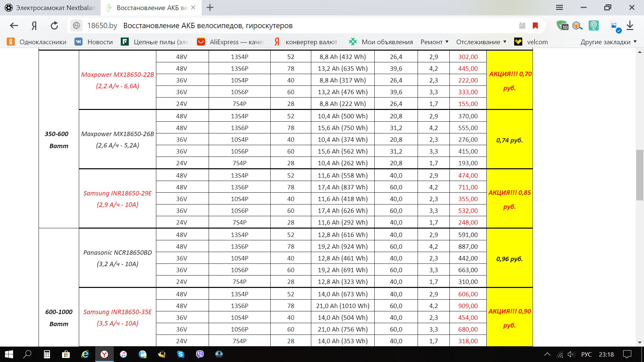Open the clock showing 23:18
This screenshot has width=644, height=362.
(606, 354)
